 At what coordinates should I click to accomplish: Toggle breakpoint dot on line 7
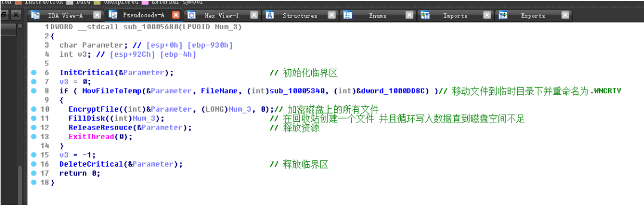(33, 82)
